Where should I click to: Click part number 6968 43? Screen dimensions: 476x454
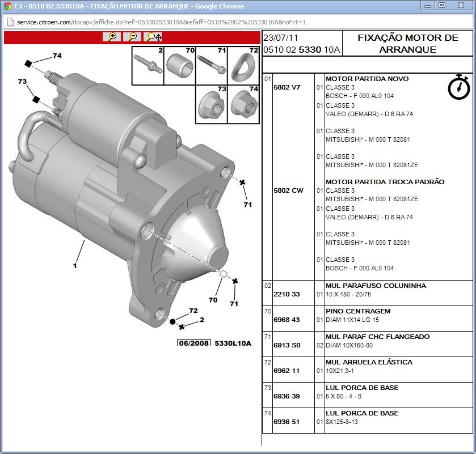(287, 320)
